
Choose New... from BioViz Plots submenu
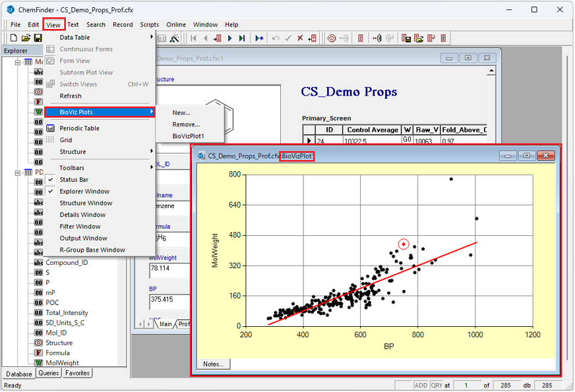(181, 113)
